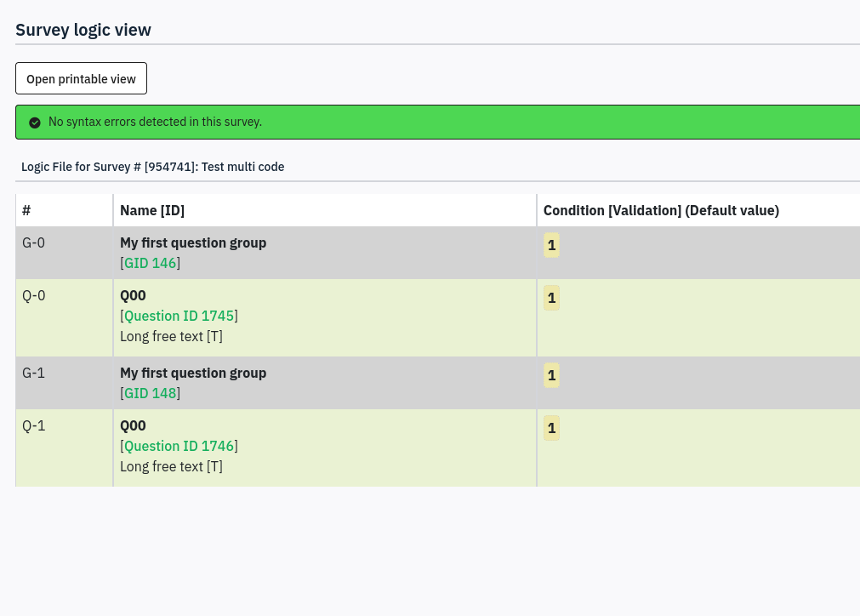This screenshot has height=616, width=860.
Task: Click the 'Survey logic view' heading
Action: point(83,30)
